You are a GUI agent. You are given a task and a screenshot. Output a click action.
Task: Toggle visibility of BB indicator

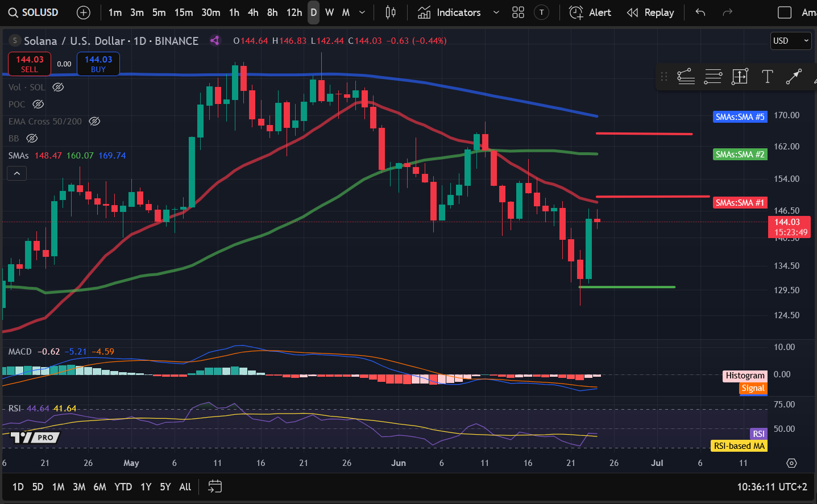32,138
